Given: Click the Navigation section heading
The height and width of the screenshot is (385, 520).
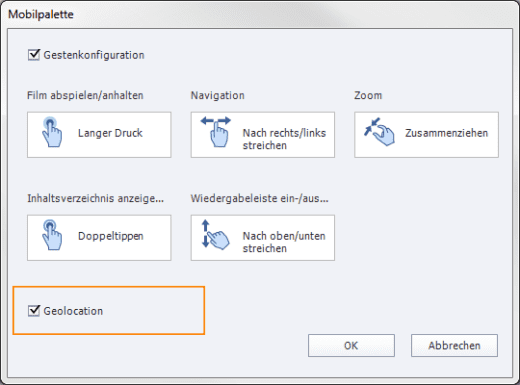Looking at the screenshot, I should [218, 95].
